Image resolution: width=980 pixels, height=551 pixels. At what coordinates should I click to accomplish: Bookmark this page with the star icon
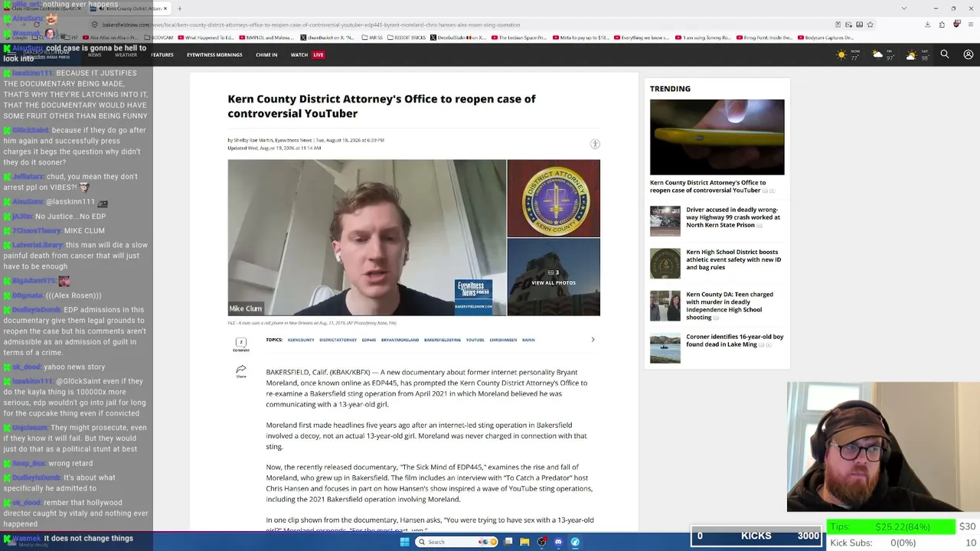(x=870, y=24)
